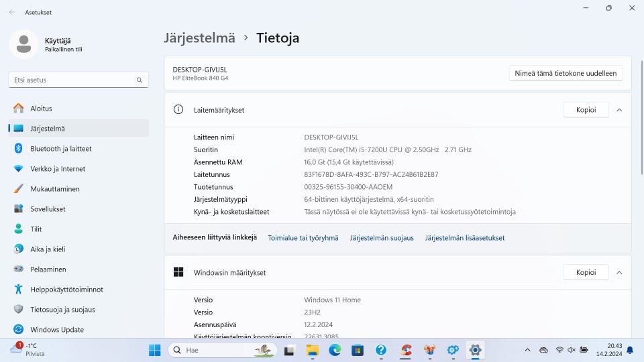Click the muted volume tray icon
The image size is (644, 362).
[x=572, y=350]
